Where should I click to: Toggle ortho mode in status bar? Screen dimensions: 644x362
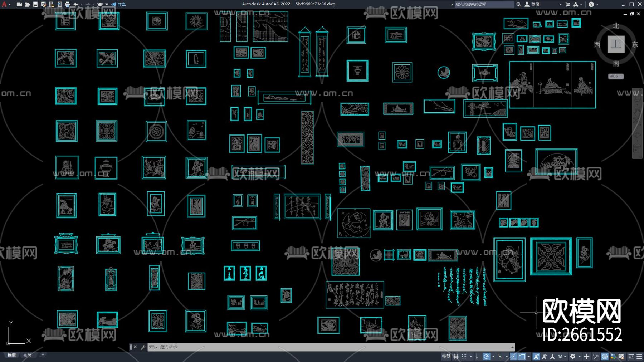point(478,356)
